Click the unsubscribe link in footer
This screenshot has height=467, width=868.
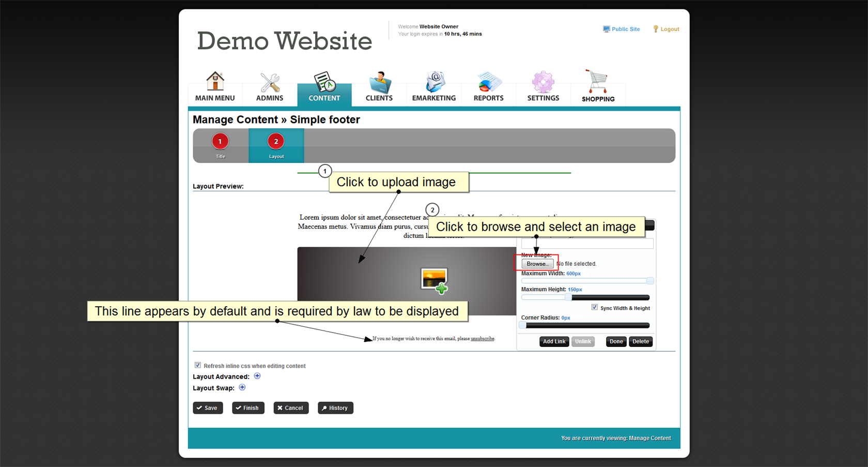click(x=482, y=339)
